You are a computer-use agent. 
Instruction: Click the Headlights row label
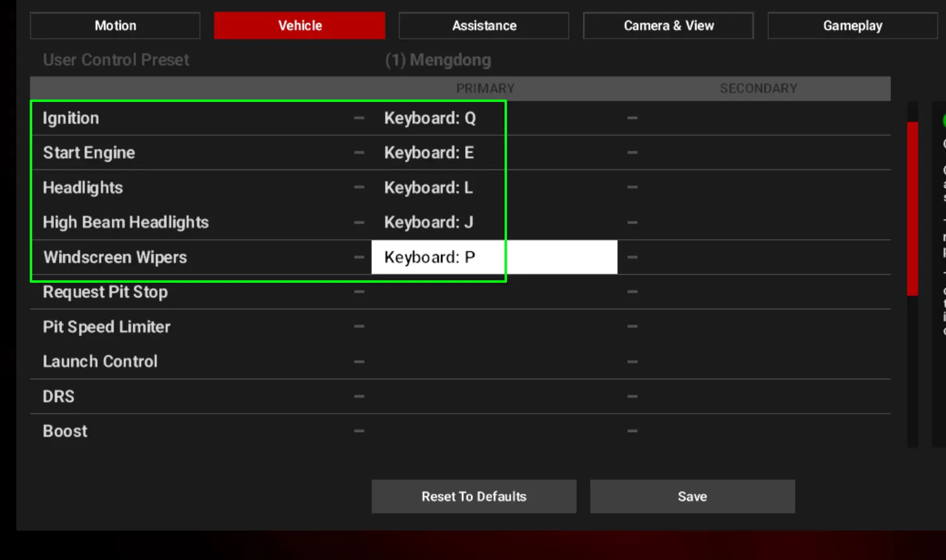(83, 187)
